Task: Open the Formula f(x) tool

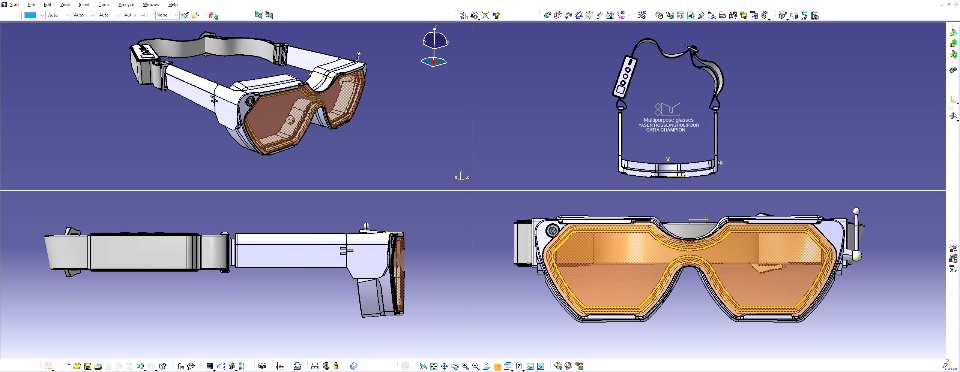Action: (181, 366)
